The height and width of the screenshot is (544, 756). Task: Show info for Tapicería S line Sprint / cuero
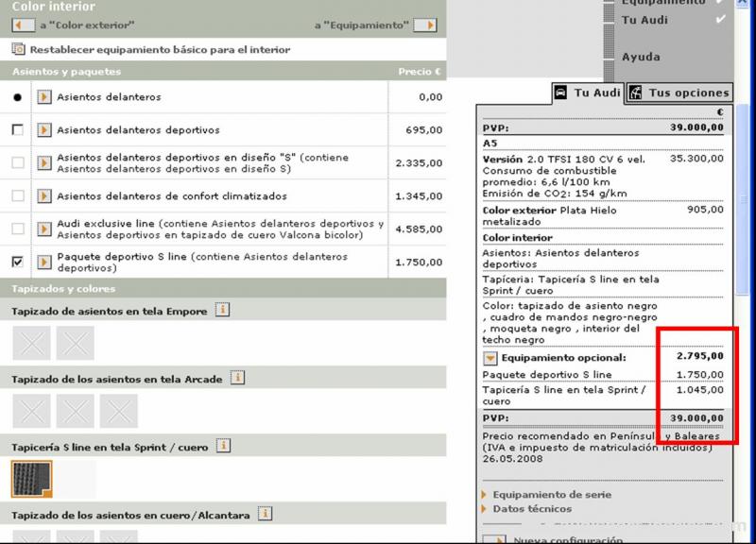coord(223,446)
